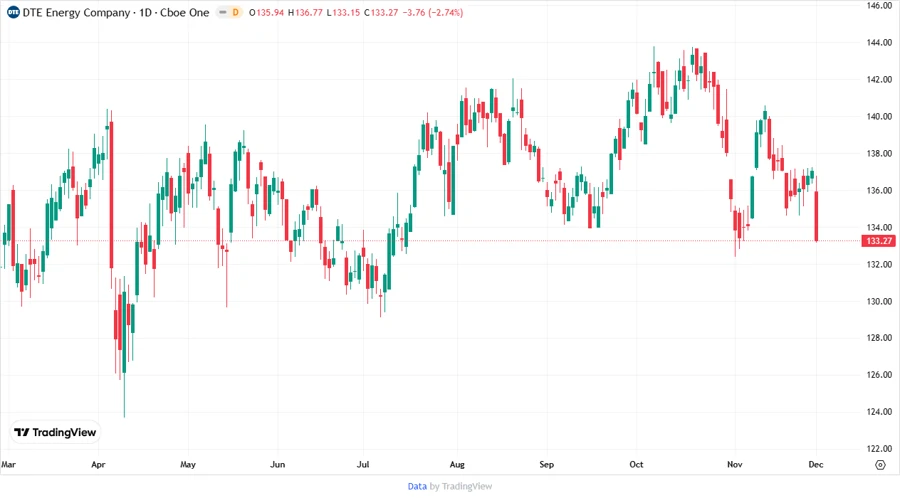Open the Data link in the footer

(x=417, y=486)
